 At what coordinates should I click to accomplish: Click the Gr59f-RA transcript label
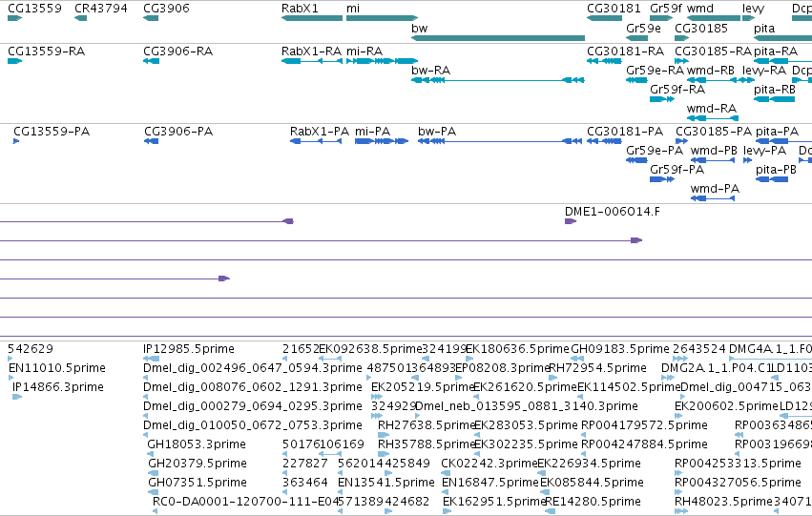tap(677, 90)
